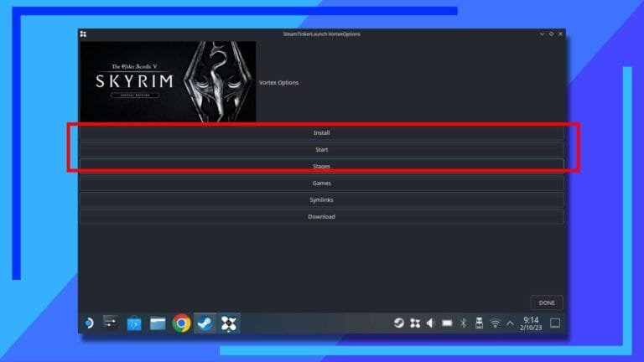
Task: Click the Vortex Options label
Action: coord(279,82)
